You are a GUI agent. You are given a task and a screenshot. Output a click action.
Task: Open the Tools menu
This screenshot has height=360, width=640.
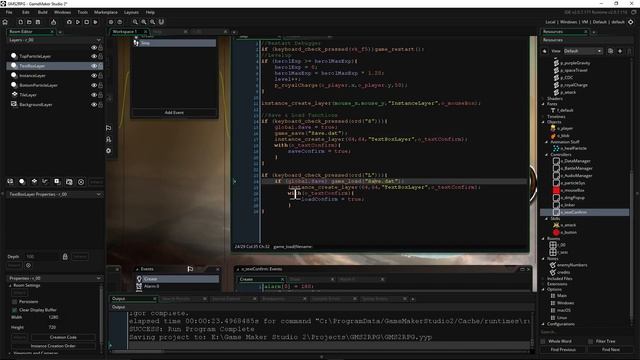click(82, 12)
